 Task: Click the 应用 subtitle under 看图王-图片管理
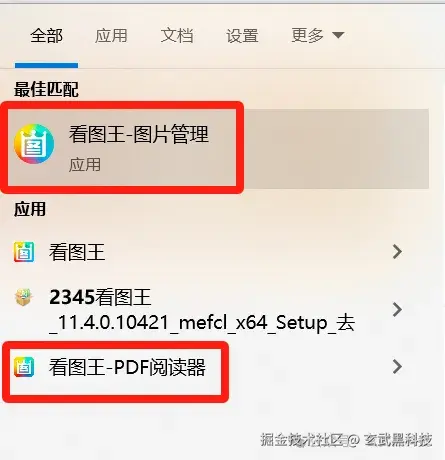pos(85,165)
